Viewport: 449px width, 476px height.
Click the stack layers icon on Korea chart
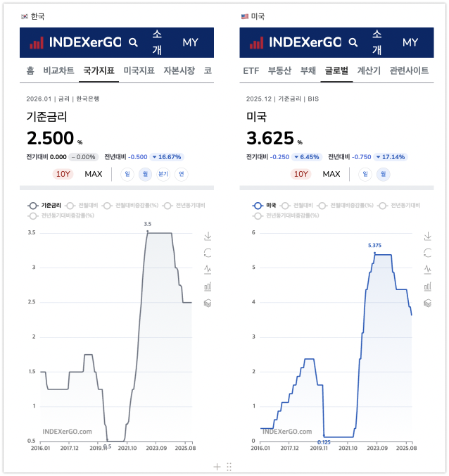(x=208, y=303)
